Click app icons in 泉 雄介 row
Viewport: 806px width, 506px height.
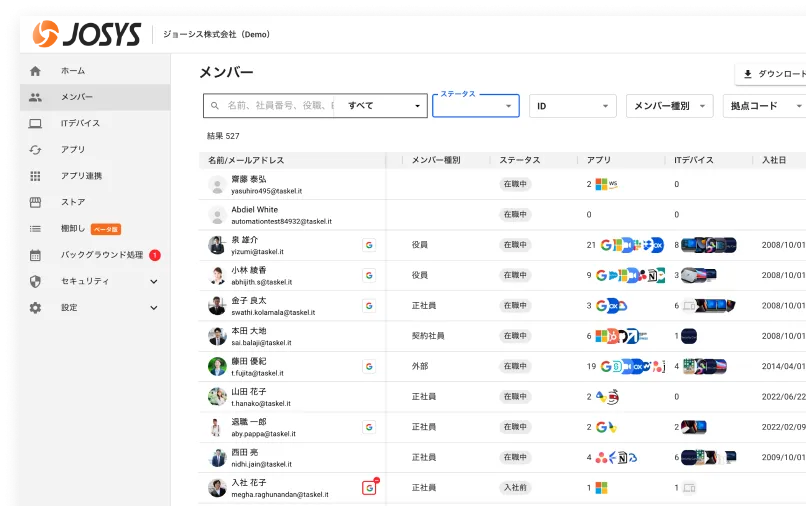point(632,245)
